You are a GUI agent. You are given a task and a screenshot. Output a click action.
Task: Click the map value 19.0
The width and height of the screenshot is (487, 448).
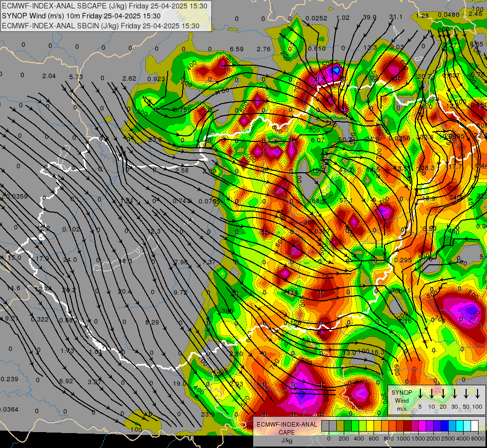tap(179, 384)
